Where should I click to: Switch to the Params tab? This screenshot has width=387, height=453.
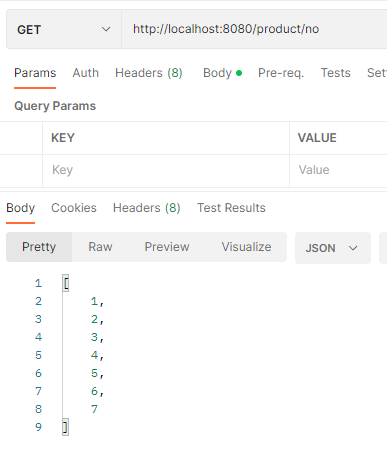(35, 73)
